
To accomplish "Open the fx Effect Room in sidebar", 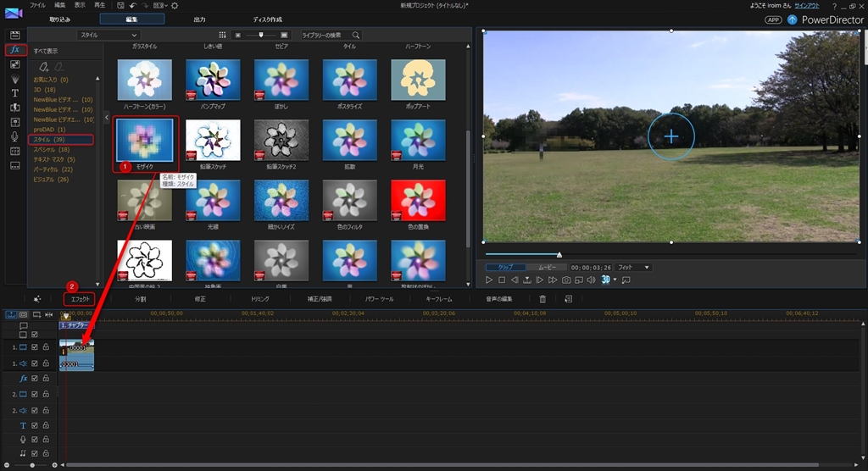I will pos(15,50).
